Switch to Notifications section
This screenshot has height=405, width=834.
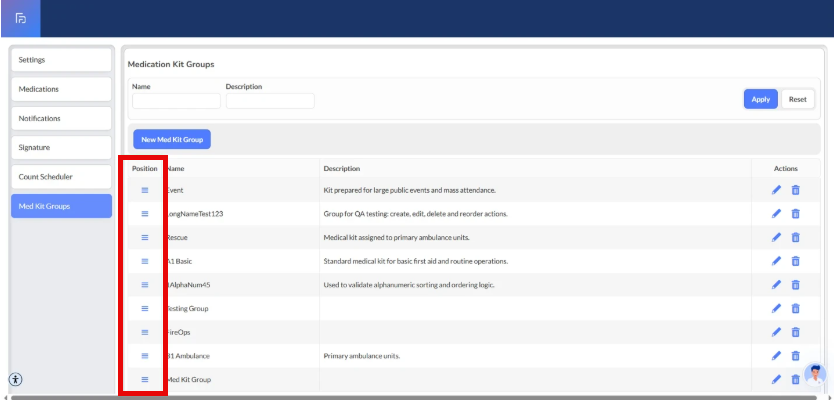60,118
